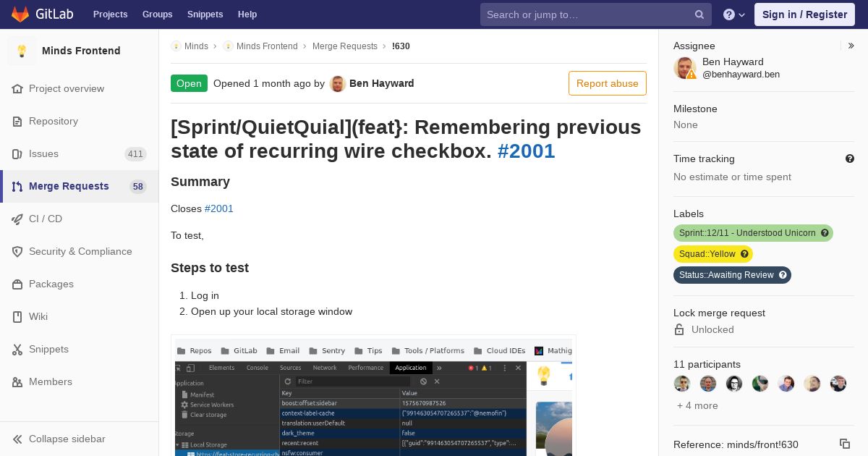The height and width of the screenshot is (456, 868).
Task: Click Security & Compliance shield icon
Action: 17,251
